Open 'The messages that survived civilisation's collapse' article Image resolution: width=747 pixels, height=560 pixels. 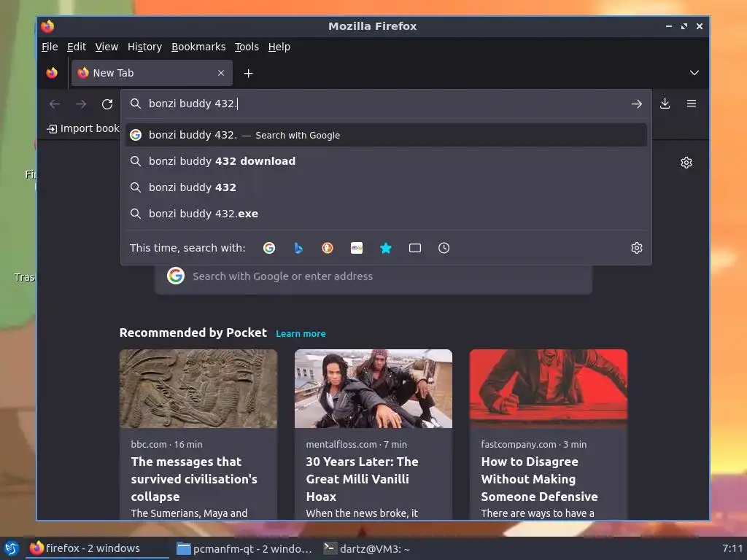pos(194,479)
